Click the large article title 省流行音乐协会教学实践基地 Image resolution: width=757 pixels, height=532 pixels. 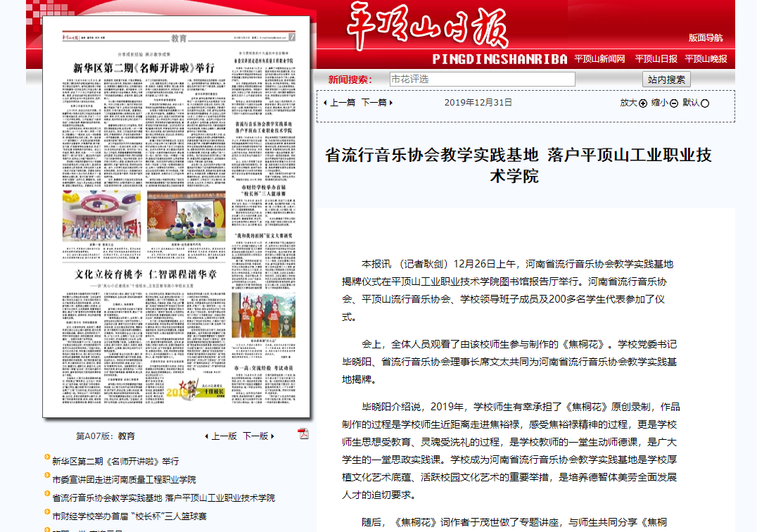point(518,165)
